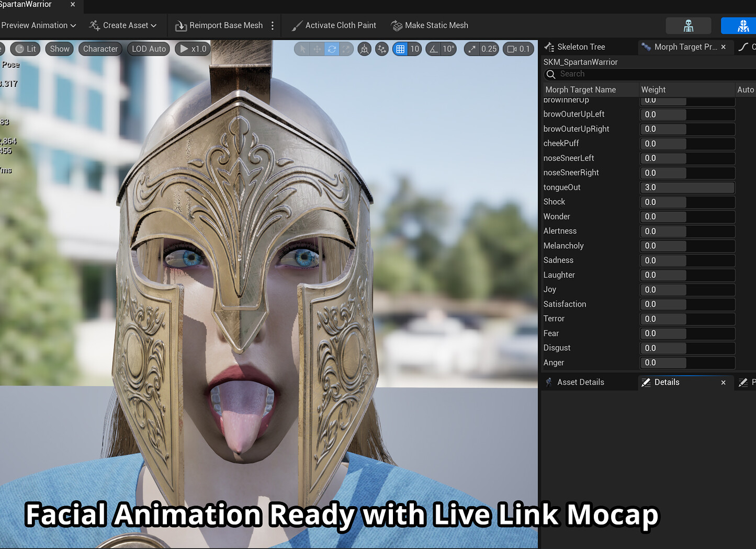Focus the morph target Search field
The height and width of the screenshot is (549, 756).
coord(649,74)
